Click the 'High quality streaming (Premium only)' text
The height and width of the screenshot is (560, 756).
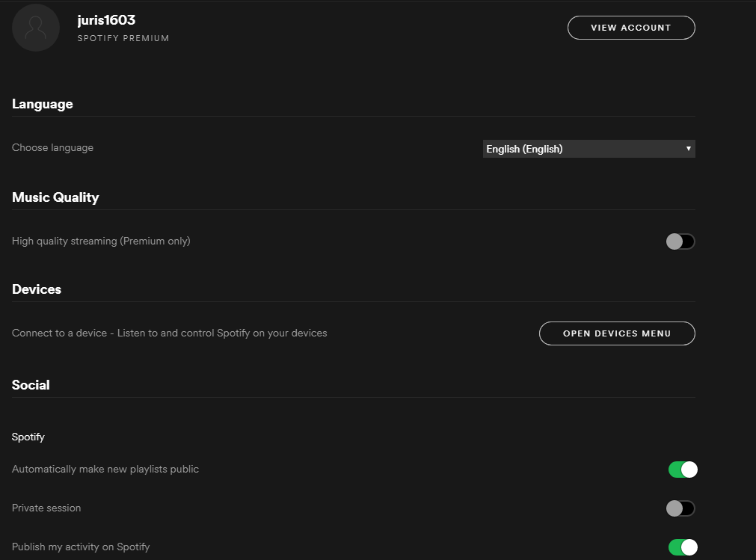(101, 241)
